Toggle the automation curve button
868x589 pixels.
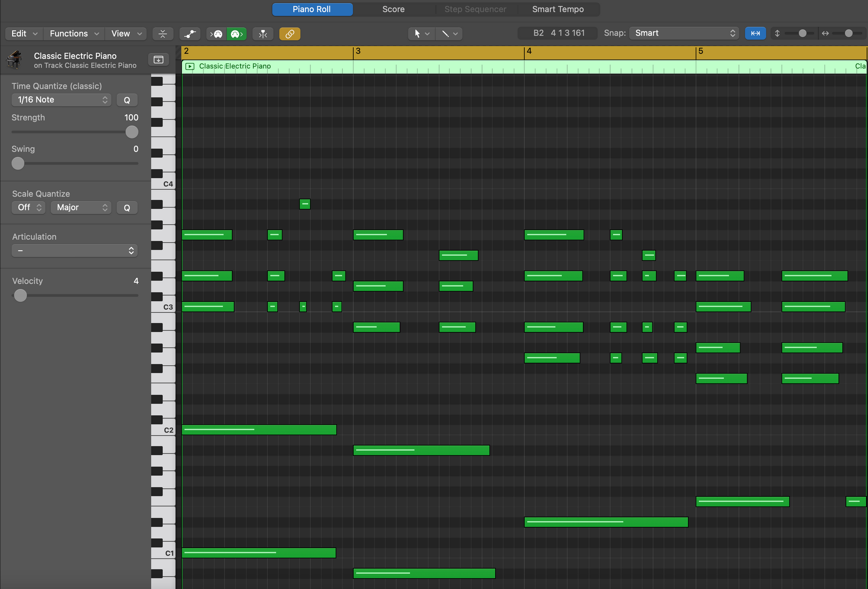(x=190, y=34)
